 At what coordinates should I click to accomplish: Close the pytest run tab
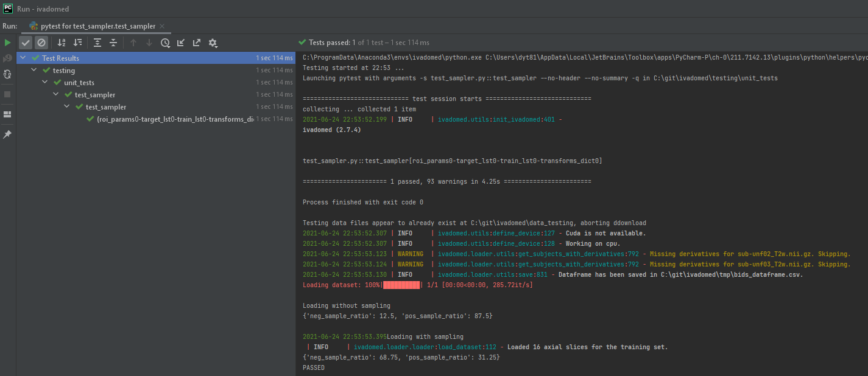tap(161, 26)
